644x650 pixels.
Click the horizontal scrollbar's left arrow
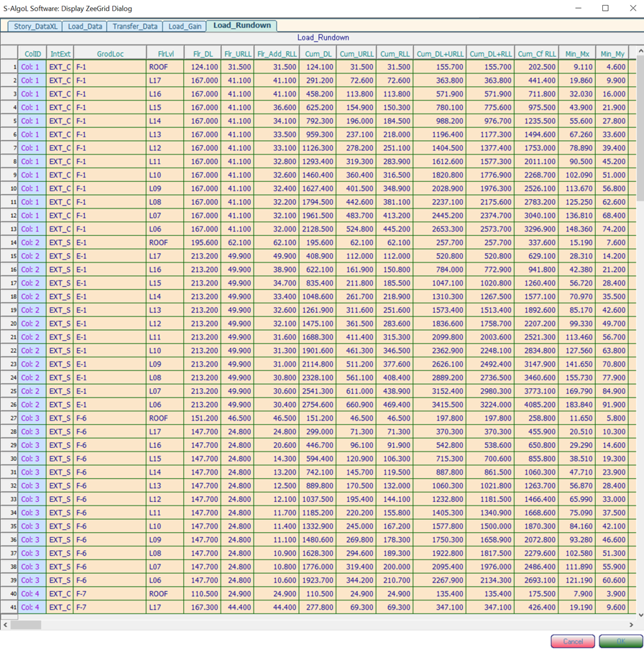pyautogui.click(x=5, y=625)
